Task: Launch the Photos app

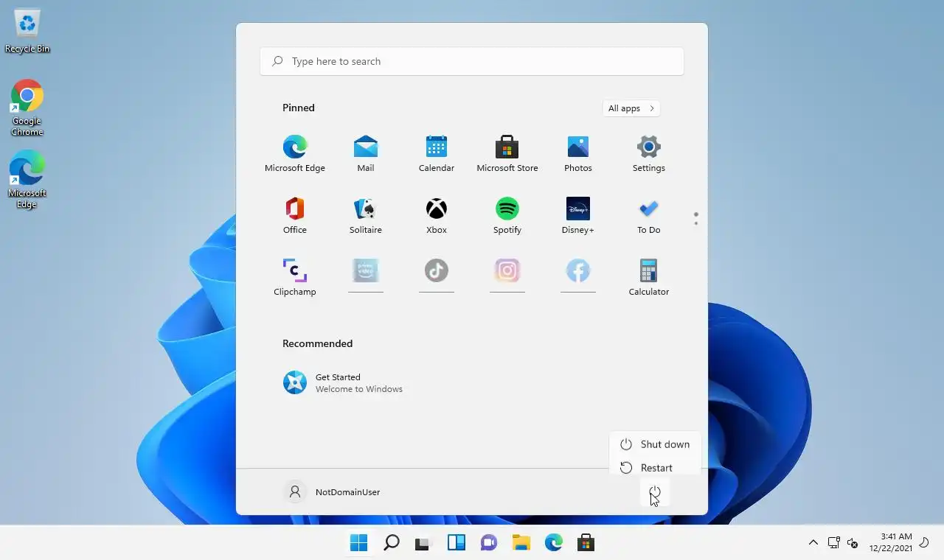Action: pyautogui.click(x=578, y=154)
